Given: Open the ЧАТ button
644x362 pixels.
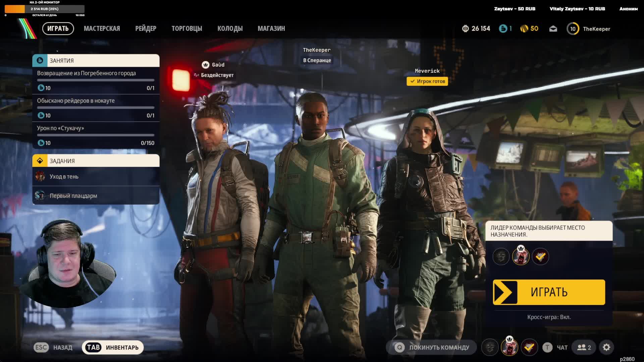Looking at the screenshot, I should click(x=555, y=348).
